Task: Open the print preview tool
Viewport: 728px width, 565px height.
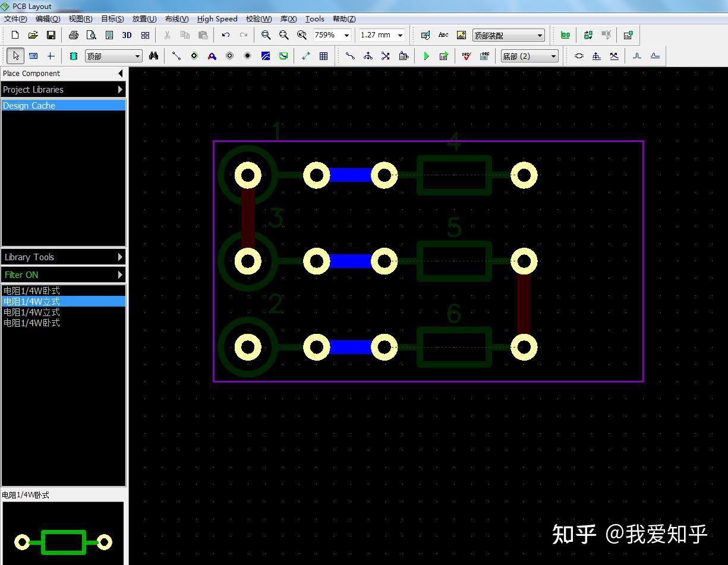Action: 92,35
